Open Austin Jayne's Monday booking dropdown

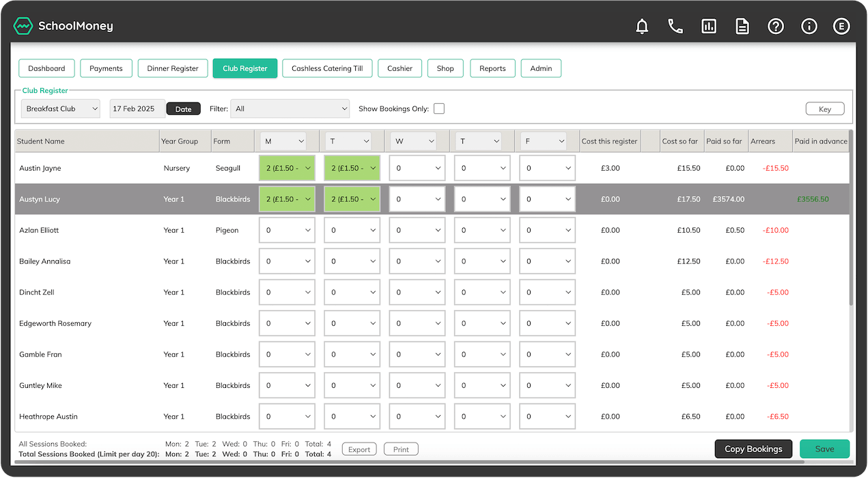(x=287, y=168)
